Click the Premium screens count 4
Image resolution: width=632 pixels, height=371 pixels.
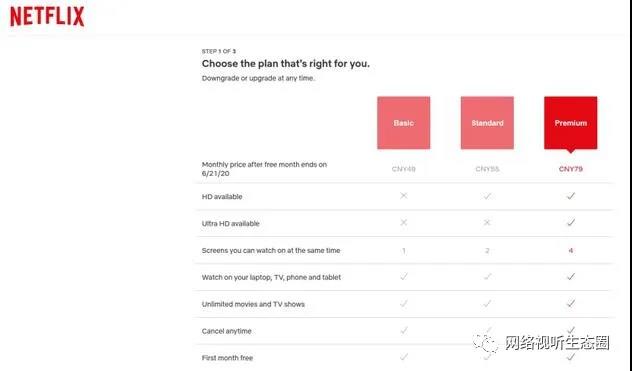tap(570, 250)
